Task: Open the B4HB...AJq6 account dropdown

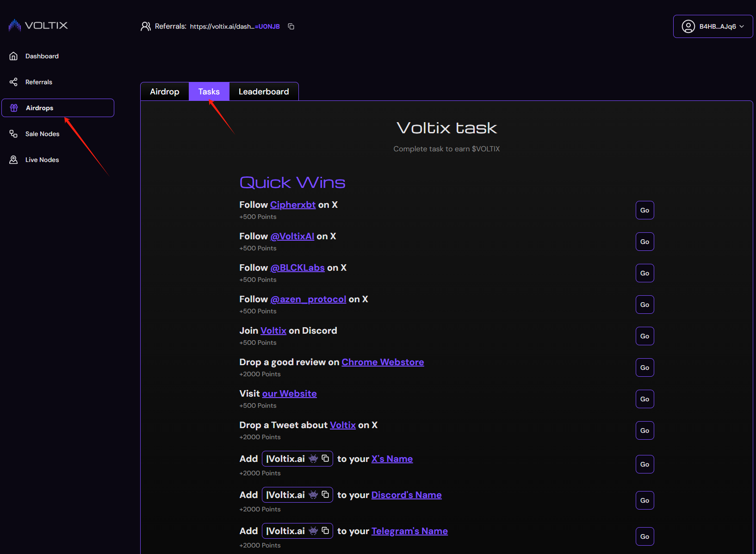Action: pos(713,26)
